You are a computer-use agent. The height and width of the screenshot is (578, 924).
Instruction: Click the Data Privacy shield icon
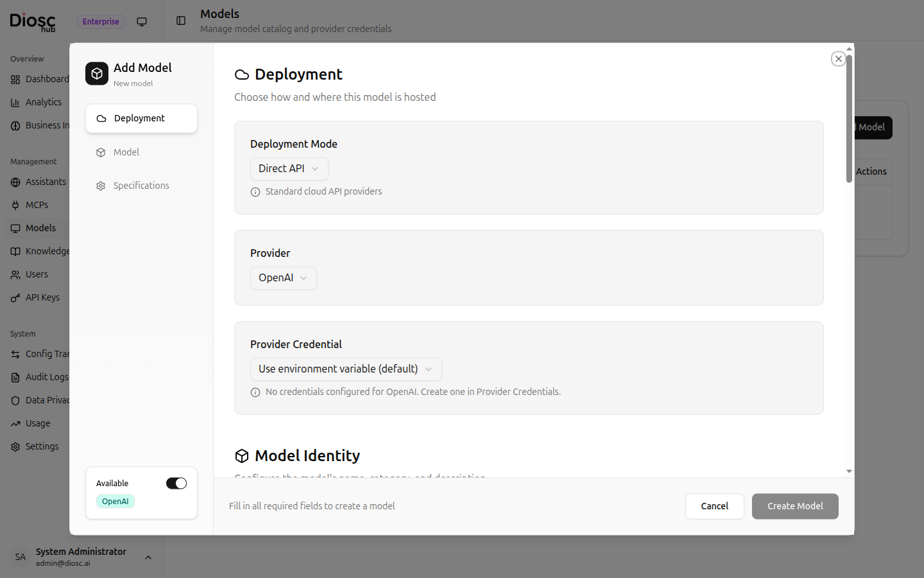tap(15, 401)
